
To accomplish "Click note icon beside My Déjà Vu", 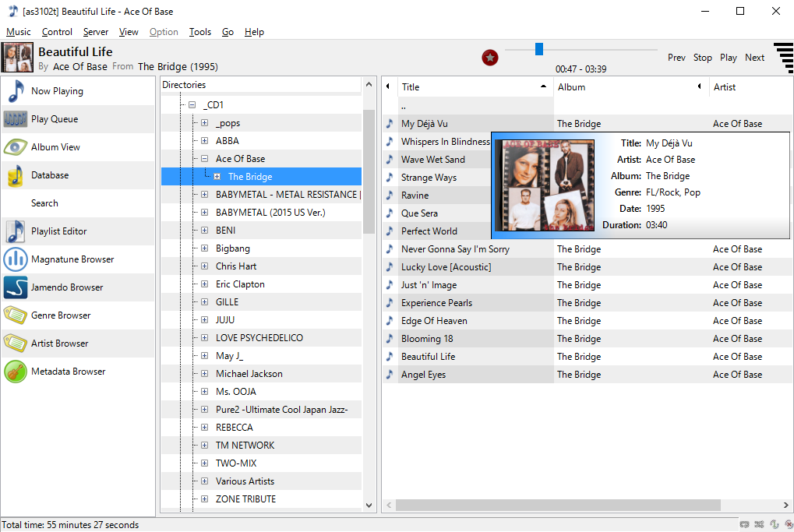I will [390, 124].
